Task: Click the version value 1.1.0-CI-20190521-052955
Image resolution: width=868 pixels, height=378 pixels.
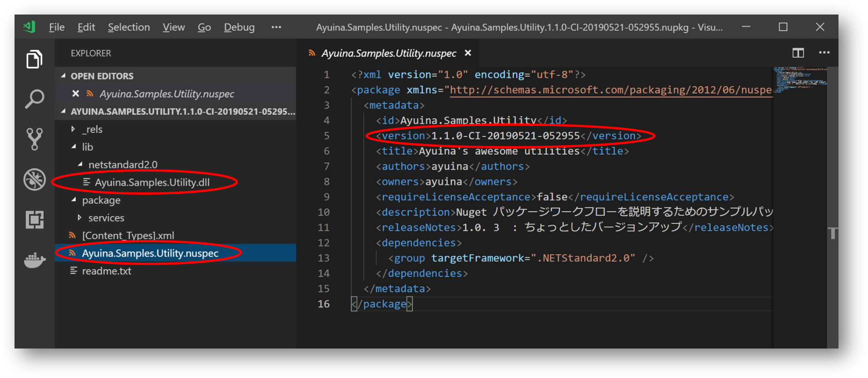Action: pyautogui.click(x=505, y=136)
